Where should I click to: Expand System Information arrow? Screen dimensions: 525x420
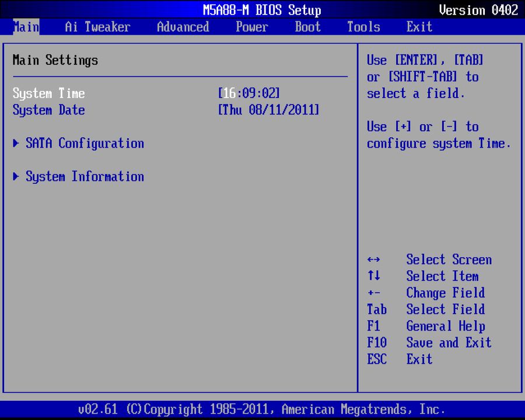point(16,177)
